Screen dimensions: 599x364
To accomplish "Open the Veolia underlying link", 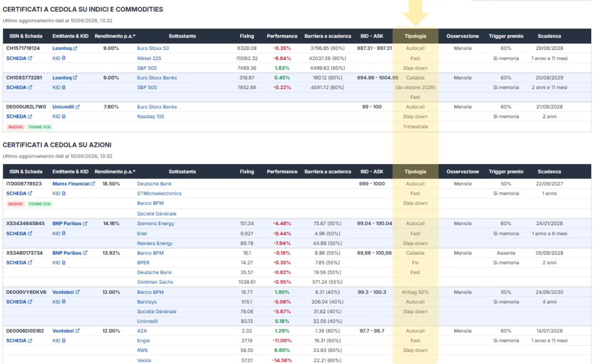I will 144,360.
